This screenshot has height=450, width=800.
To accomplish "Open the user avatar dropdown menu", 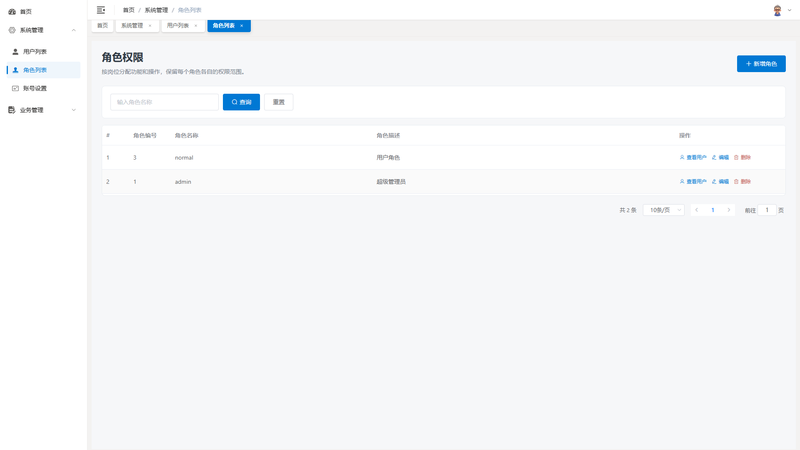I will tap(782, 10).
